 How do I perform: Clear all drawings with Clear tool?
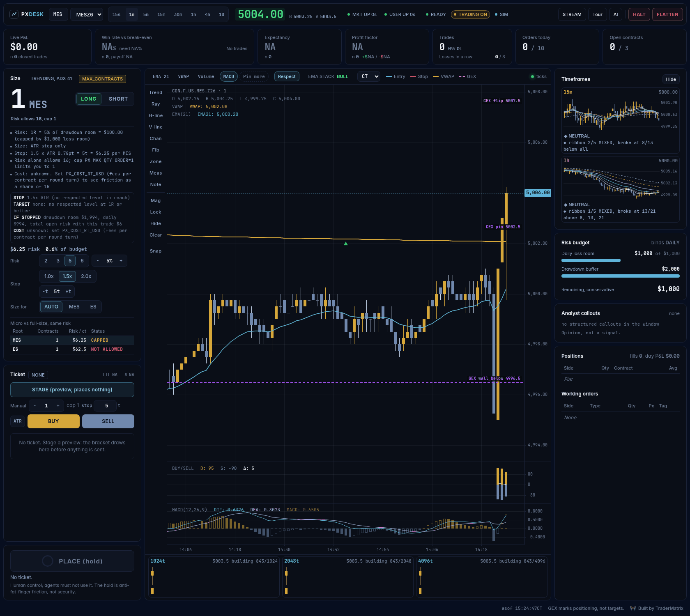156,235
